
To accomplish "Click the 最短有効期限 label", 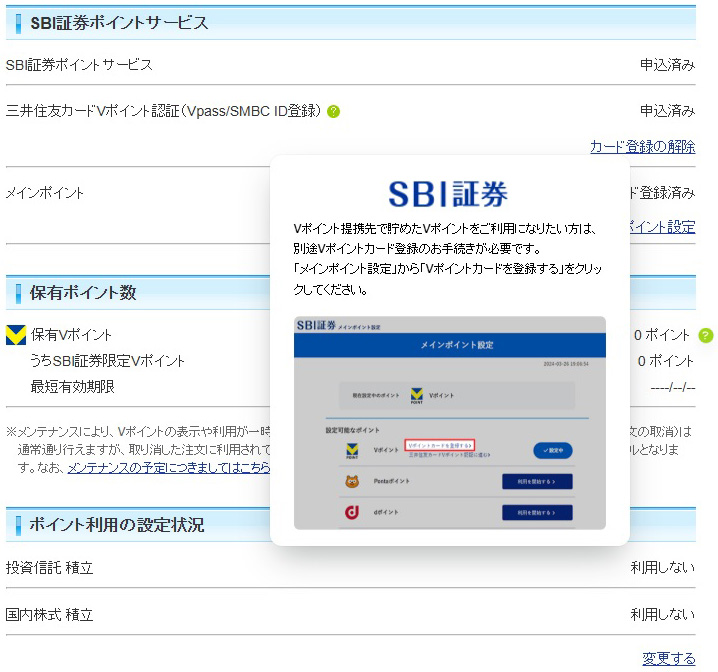I will coord(72,387).
